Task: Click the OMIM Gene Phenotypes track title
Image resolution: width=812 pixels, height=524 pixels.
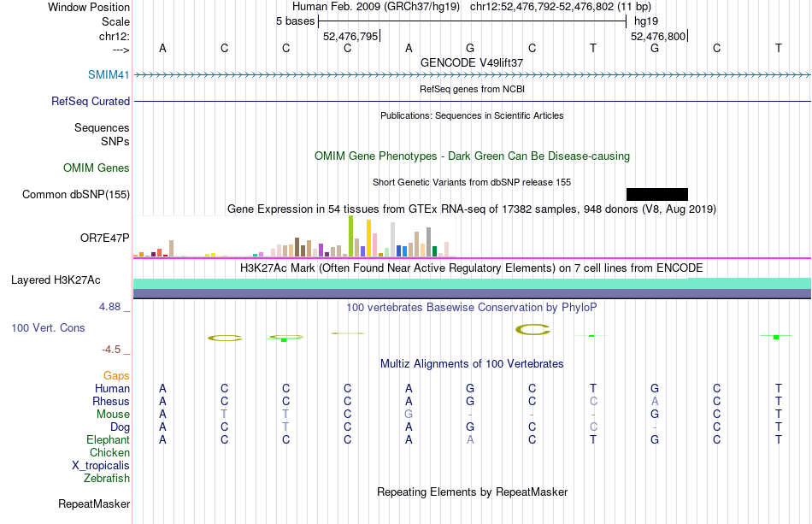Action: (472, 156)
